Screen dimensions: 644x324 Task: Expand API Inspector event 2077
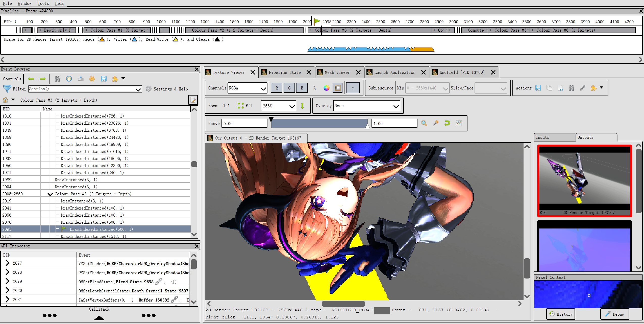point(7,263)
